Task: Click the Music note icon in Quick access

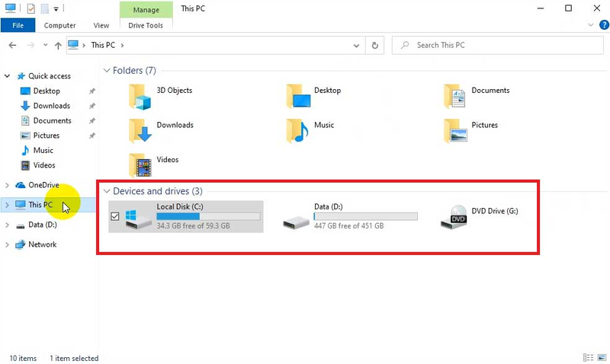Action: coord(25,150)
